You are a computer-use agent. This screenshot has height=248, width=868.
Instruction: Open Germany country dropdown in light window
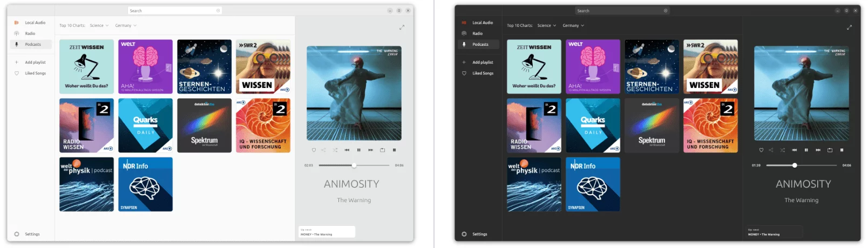coord(126,25)
